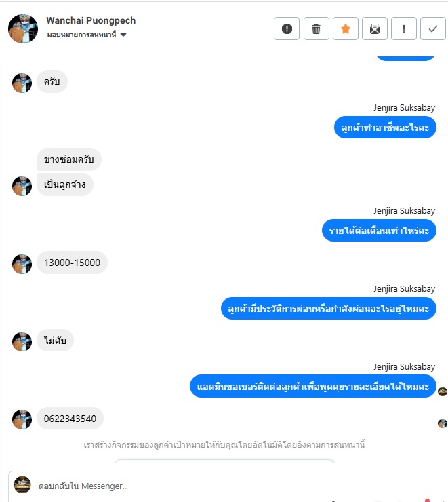Viewport: 448px width, 502px height.
Task: Select the 0622343540 phone number message
Action: [x=70, y=419]
